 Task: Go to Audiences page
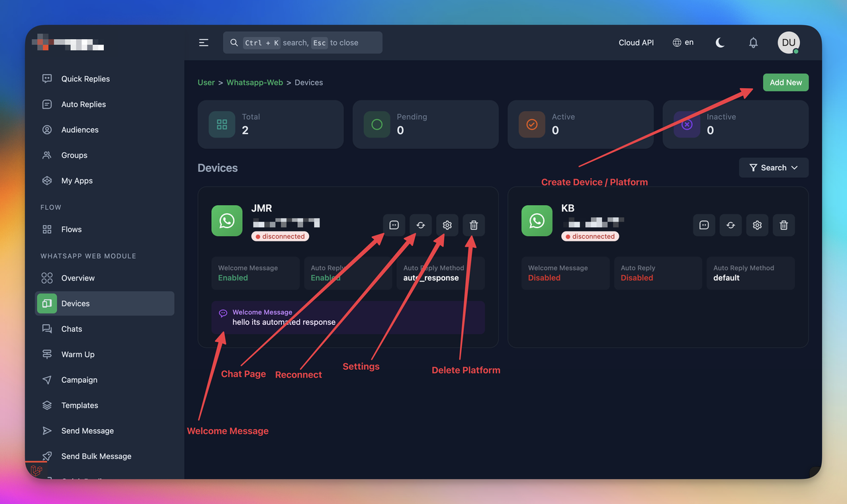click(105, 130)
